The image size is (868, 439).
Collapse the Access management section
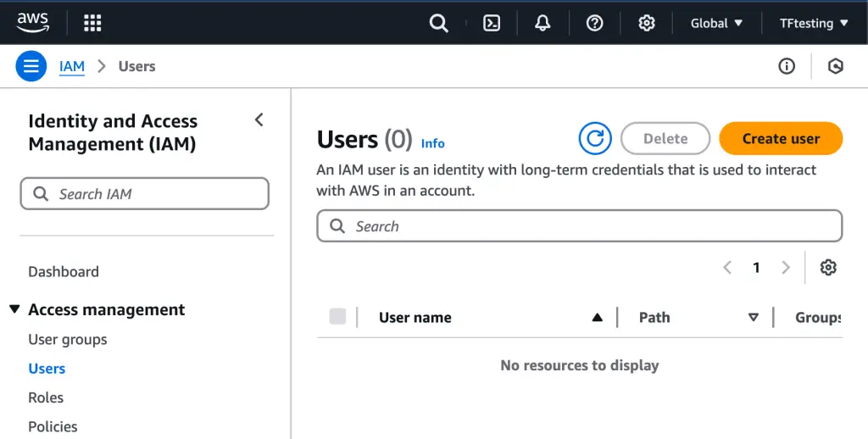pyautogui.click(x=15, y=309)
